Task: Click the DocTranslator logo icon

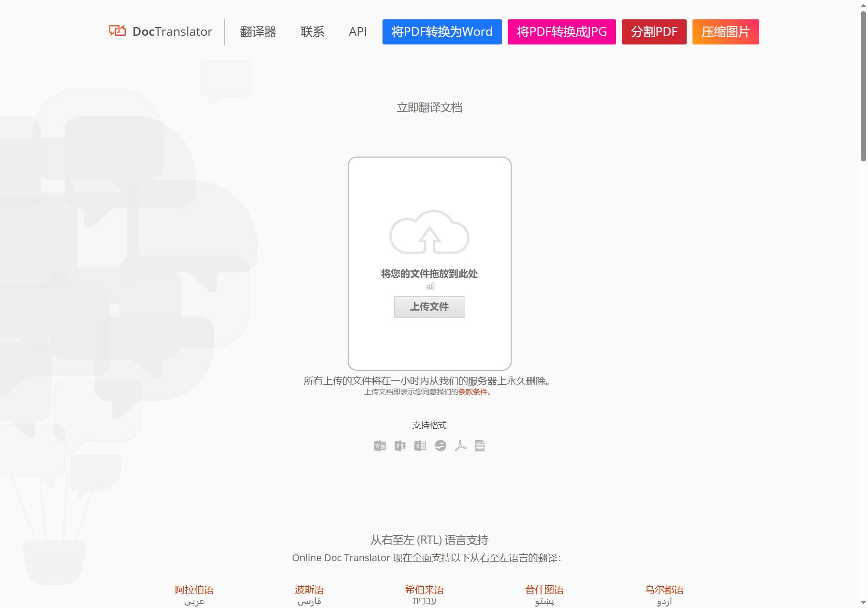Action: pos(117,31)
